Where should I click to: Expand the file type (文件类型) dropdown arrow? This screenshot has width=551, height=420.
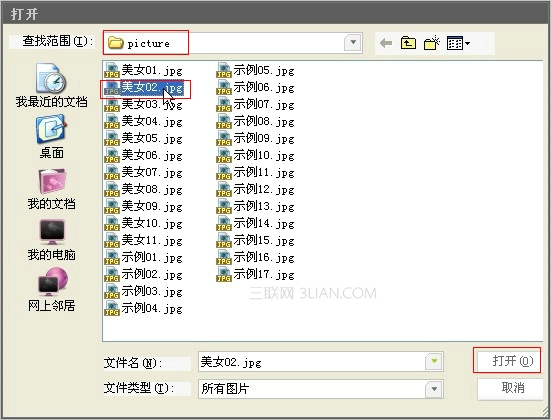434,389
